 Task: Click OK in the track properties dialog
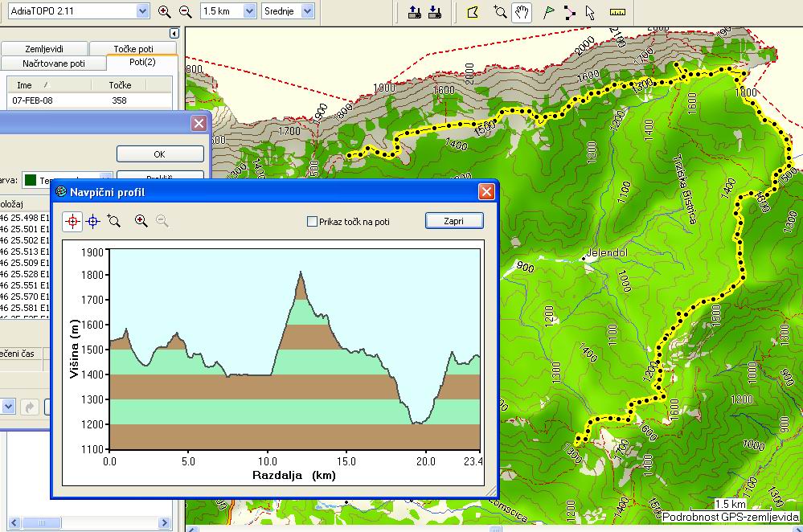(159, 153)
